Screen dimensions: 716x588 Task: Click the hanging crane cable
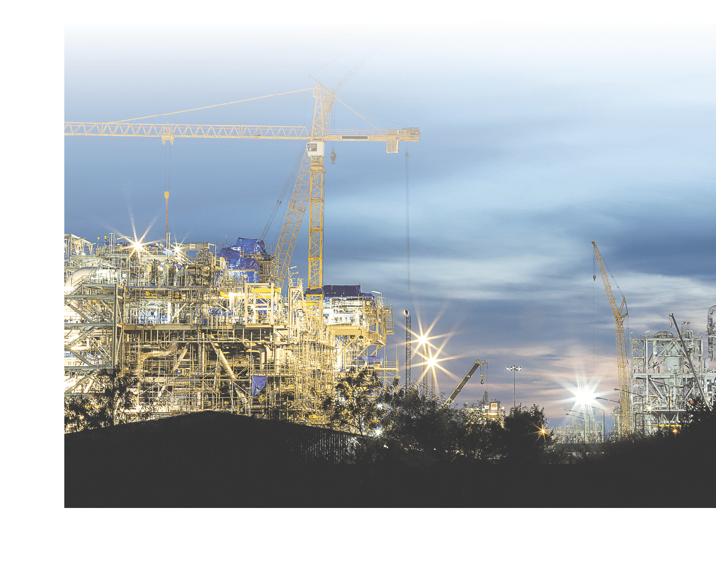point(407,228)
